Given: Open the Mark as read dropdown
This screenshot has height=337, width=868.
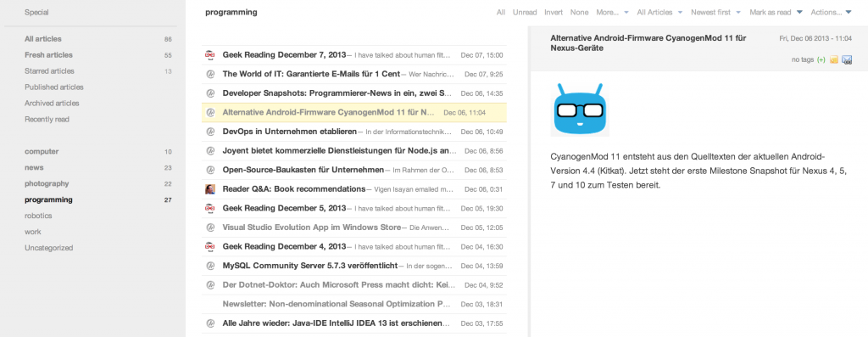Looking at the screenshot, I should tap(776, 12).
